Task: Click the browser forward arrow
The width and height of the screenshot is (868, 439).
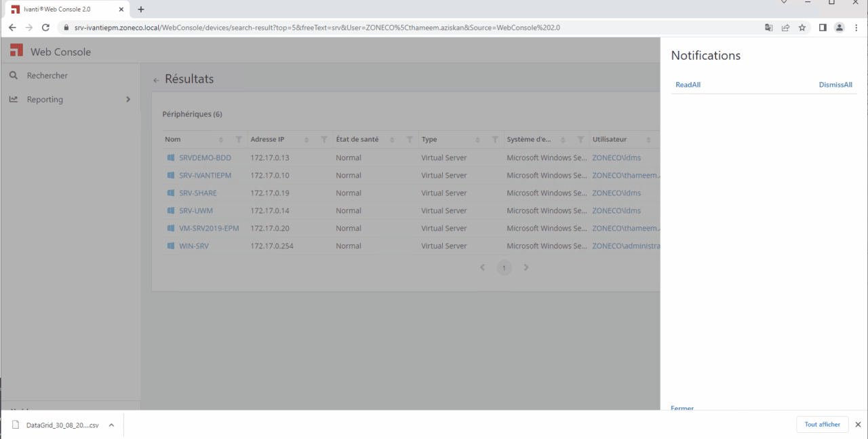Action: click(x=28, y=28)
